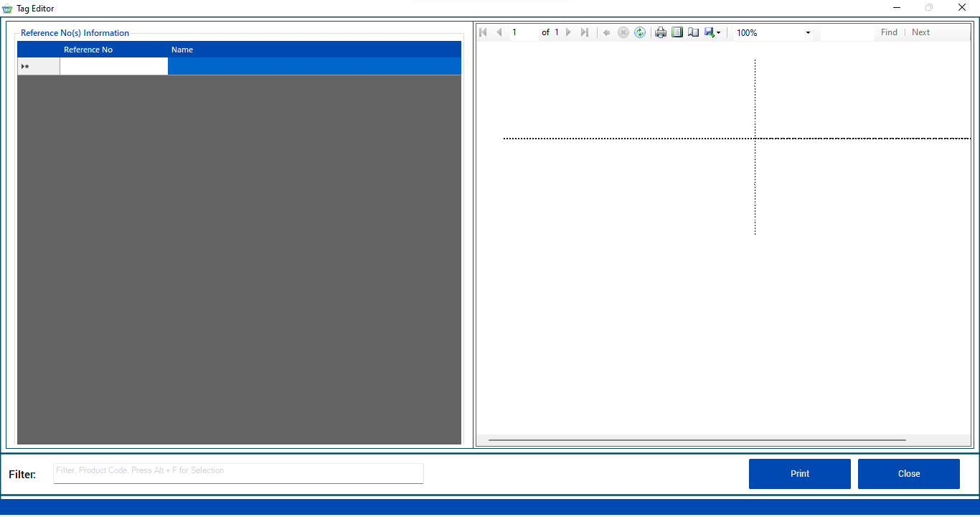Expand the 100% zoom dropdown

(808, 33)
